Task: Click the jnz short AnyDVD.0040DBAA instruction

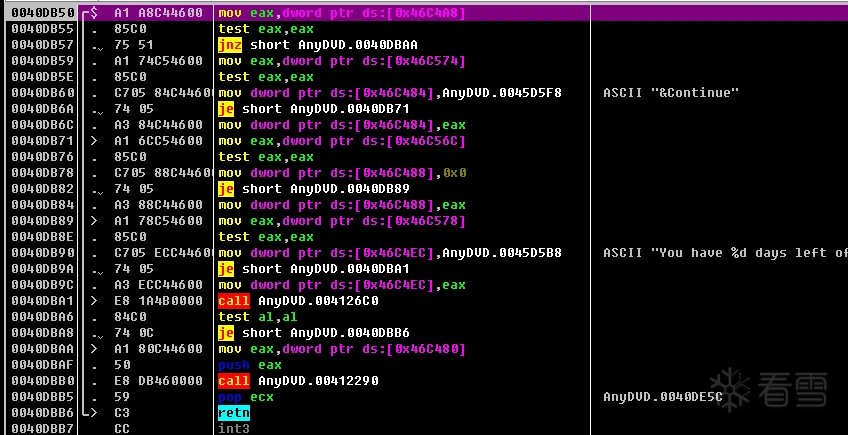Action: (317, 45)
